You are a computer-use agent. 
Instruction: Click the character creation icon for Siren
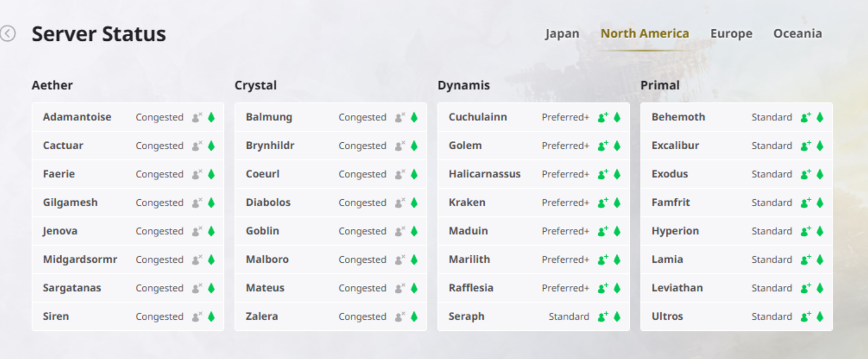click(x=197, y=316)
